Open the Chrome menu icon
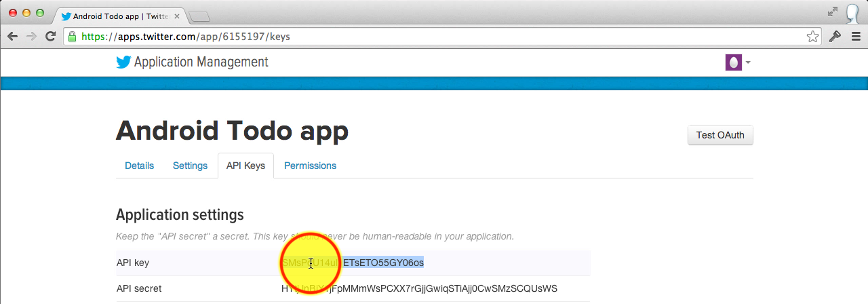 856,37
